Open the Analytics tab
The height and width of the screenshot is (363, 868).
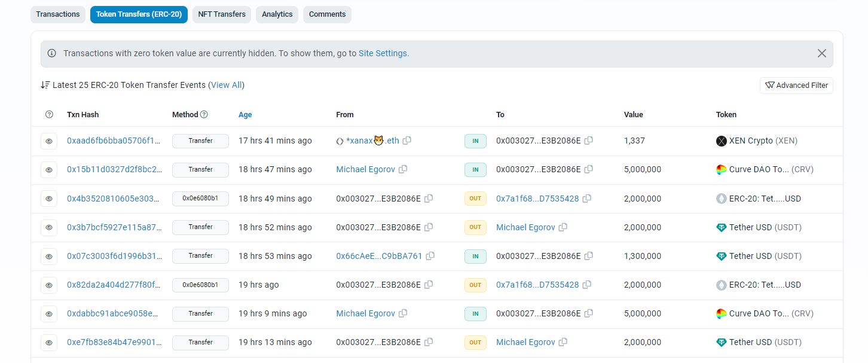[x=277, y=14]
